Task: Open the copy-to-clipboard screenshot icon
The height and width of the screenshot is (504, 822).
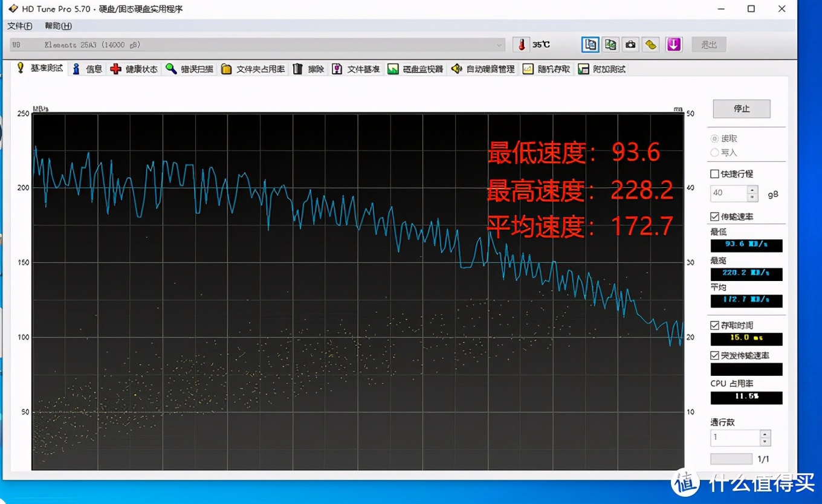Action: pyautogui.click(x=589, y=44)
